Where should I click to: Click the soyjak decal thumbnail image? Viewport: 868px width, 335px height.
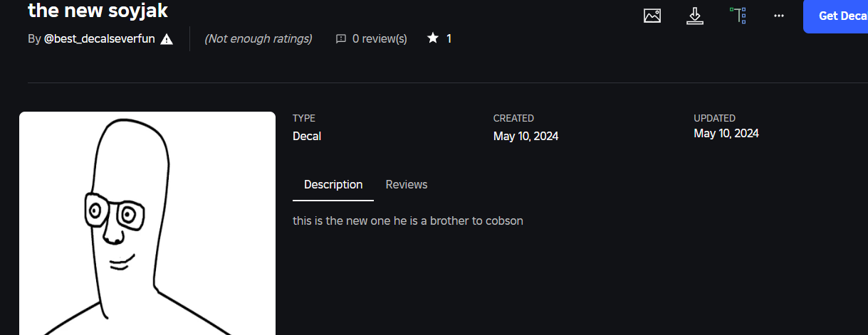147,223
